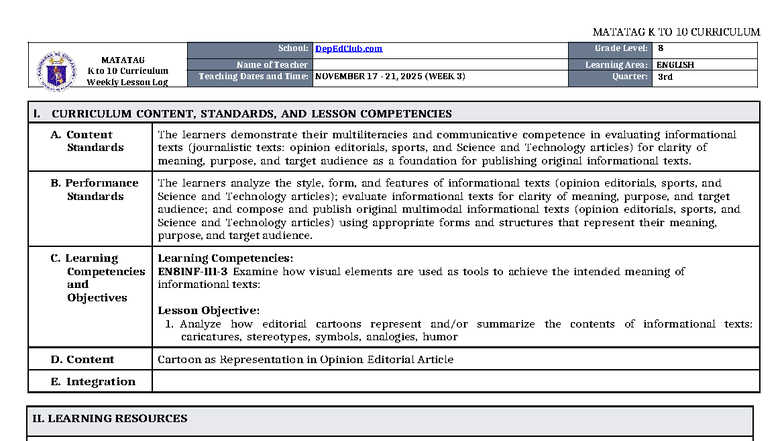Click the 'E. Integration' row label
The width and height of the screenshot is (784, 441).
click(x=93, y=382)
